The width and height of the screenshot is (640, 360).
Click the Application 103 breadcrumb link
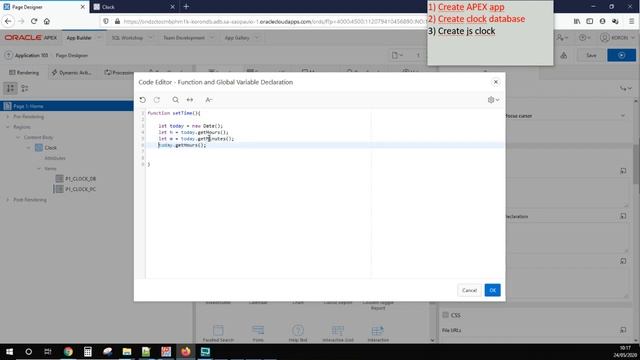[31, 55]
